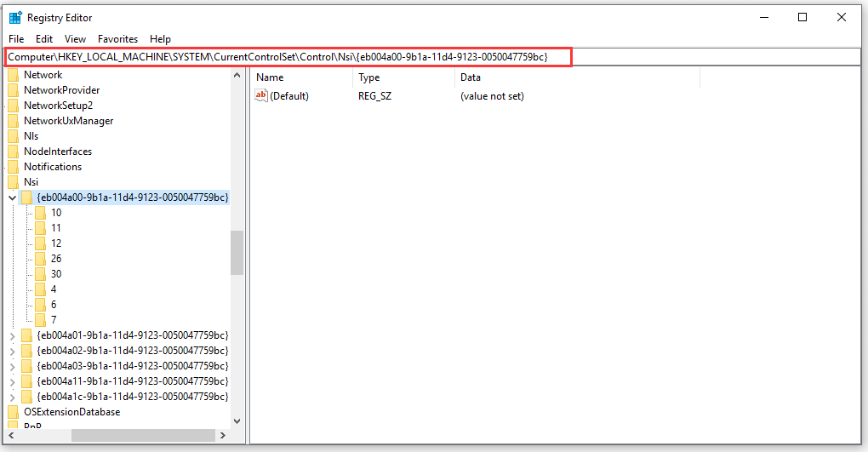Expand the {eb004a1c-9b1a-11d4-9123-0050047759bc} key
Viewport: 868px width, 452px height.
[12, 397]
